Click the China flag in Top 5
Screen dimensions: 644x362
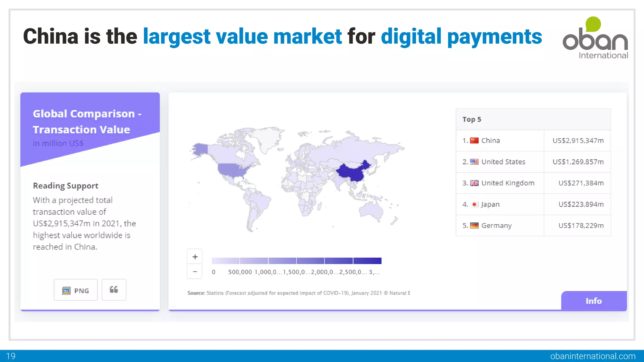[474, 140]
